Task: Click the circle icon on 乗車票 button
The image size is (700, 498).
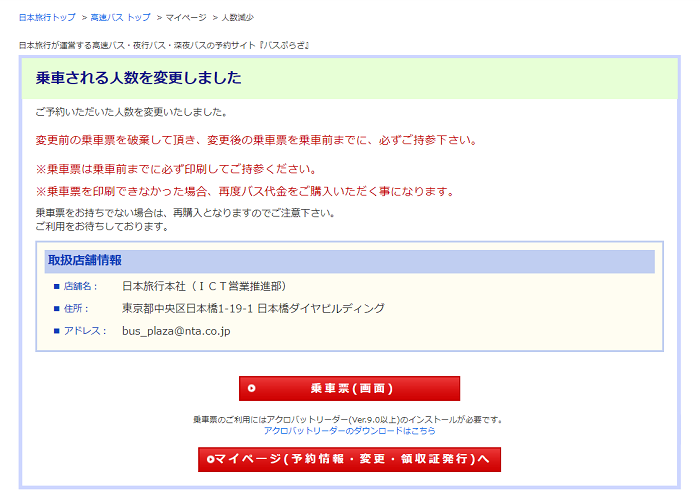Action: coord(252,388)
